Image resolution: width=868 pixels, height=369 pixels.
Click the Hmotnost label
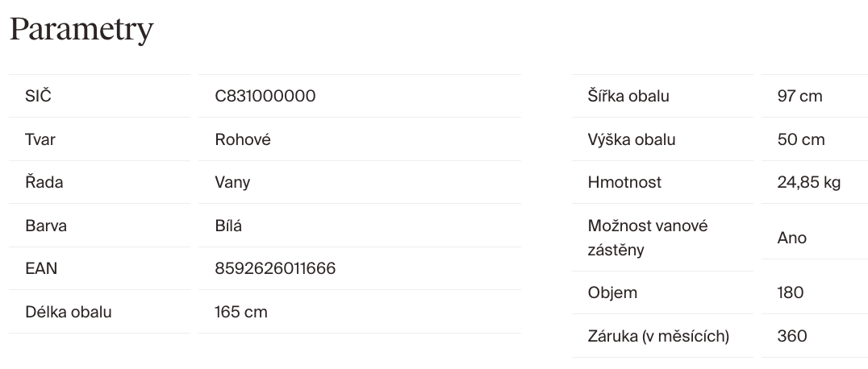coord(624,182)
